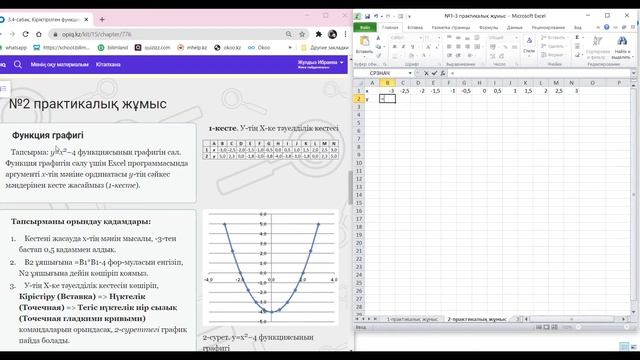
Task: Open Sort and Filter in the Editing group
Action: 598,47
